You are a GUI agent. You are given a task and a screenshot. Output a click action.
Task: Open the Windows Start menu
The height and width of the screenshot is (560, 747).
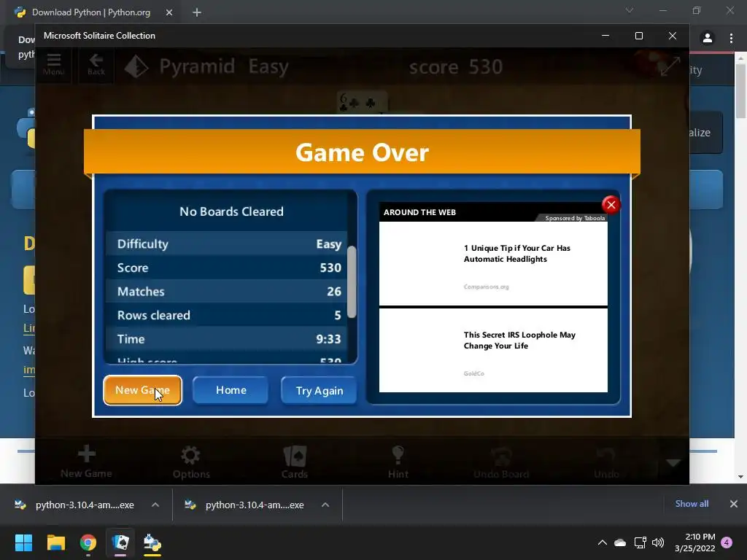coord(23,542)
